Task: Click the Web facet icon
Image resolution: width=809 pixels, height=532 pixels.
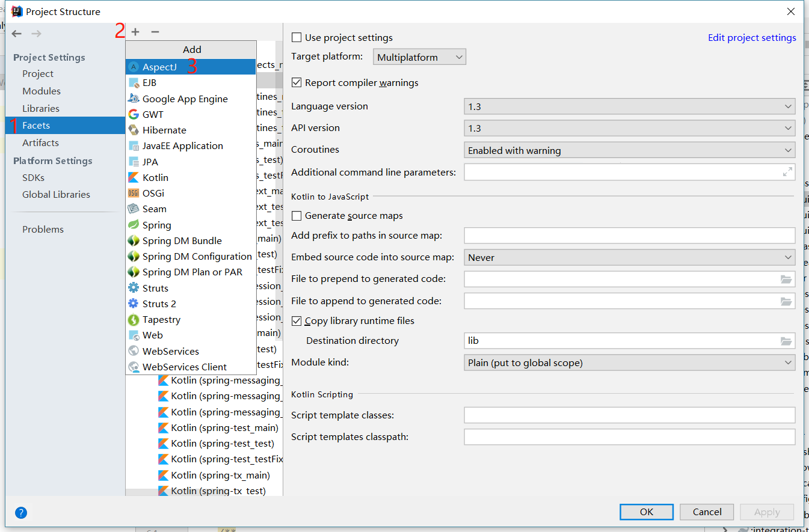Action: tap(134, 335)
